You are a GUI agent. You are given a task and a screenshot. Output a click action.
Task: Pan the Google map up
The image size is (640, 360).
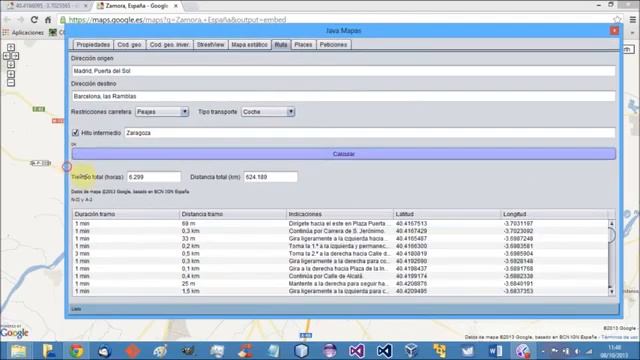(x=11, y=47)
